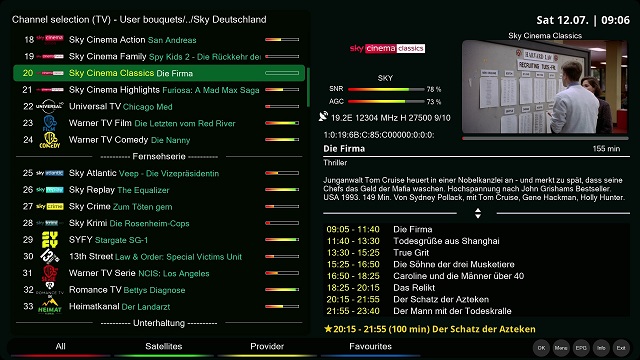Click progress bar of Sky Cinema Action row

tap(282, 40)
